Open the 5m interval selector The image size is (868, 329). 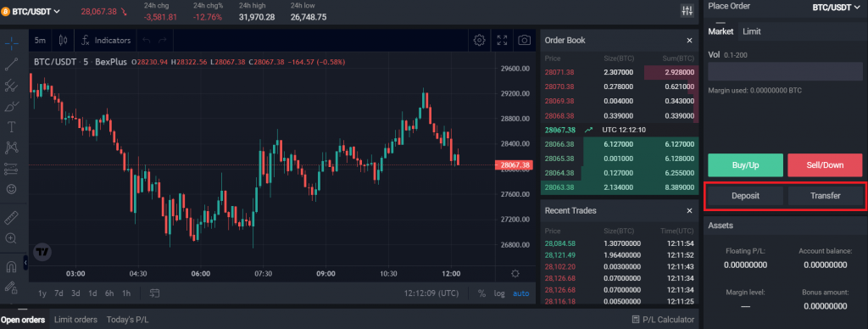(x=40, y=41)
